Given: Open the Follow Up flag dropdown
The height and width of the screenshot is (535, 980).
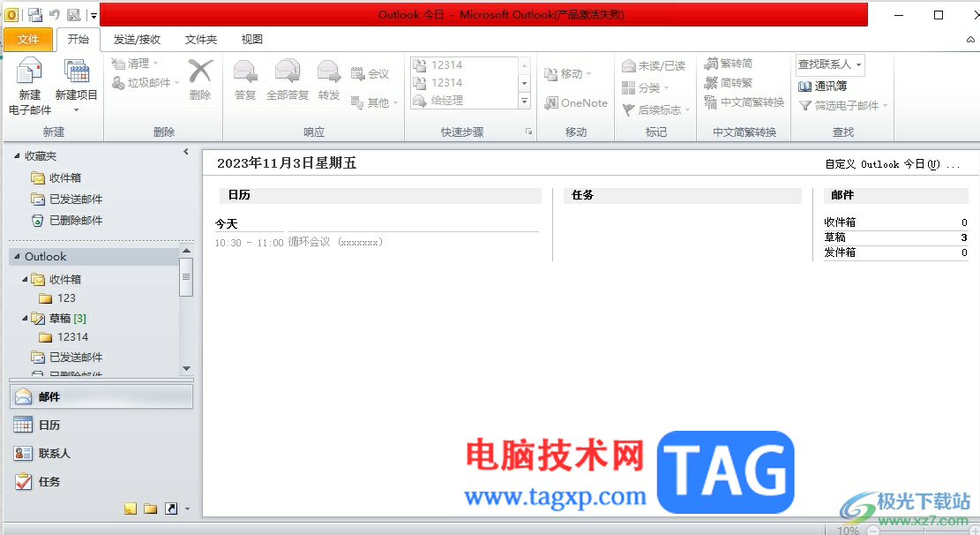Looking at the screenshot, I should coord(656,110).
